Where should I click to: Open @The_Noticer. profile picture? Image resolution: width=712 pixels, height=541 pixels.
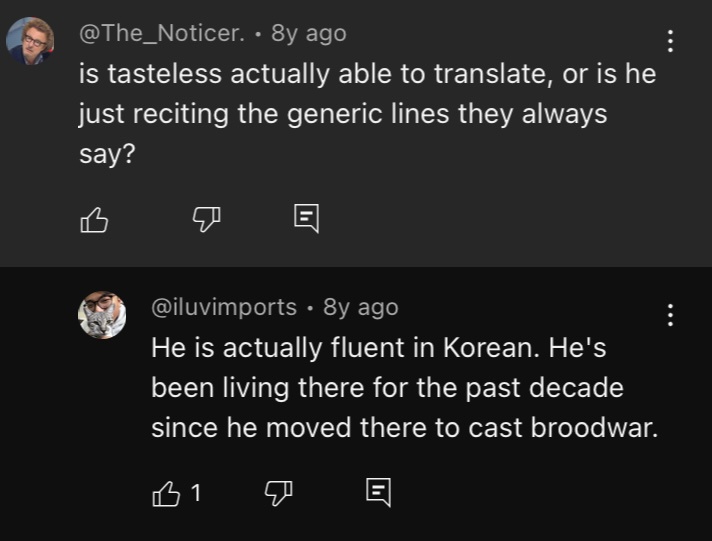(x=30, y=40)
